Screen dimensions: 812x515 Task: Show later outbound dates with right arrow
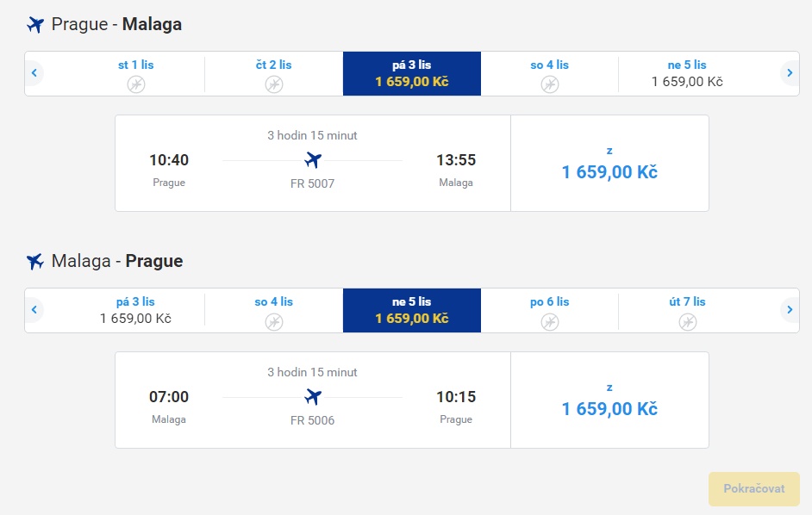[790, 73]
